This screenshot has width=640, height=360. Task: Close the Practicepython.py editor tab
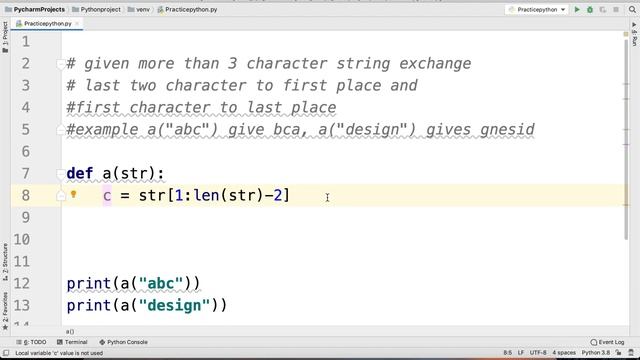click(77, 24)
